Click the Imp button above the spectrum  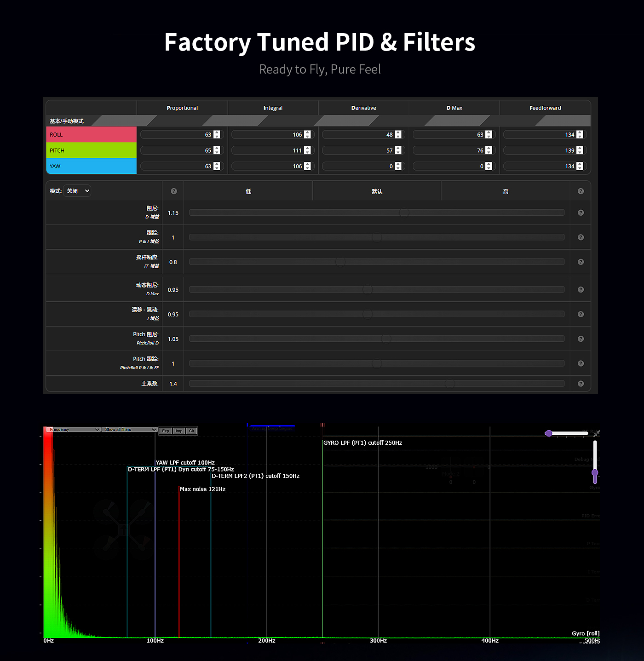(x=179, y=431)
